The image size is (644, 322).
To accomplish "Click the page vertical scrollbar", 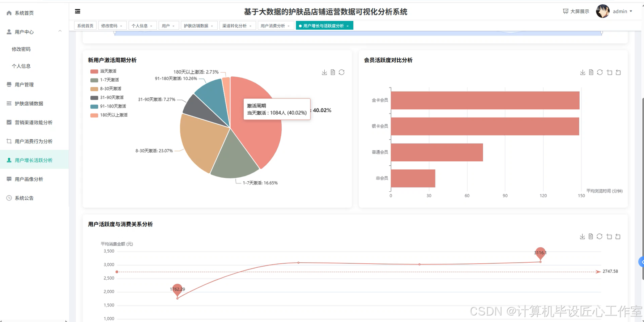I will 643,188.
